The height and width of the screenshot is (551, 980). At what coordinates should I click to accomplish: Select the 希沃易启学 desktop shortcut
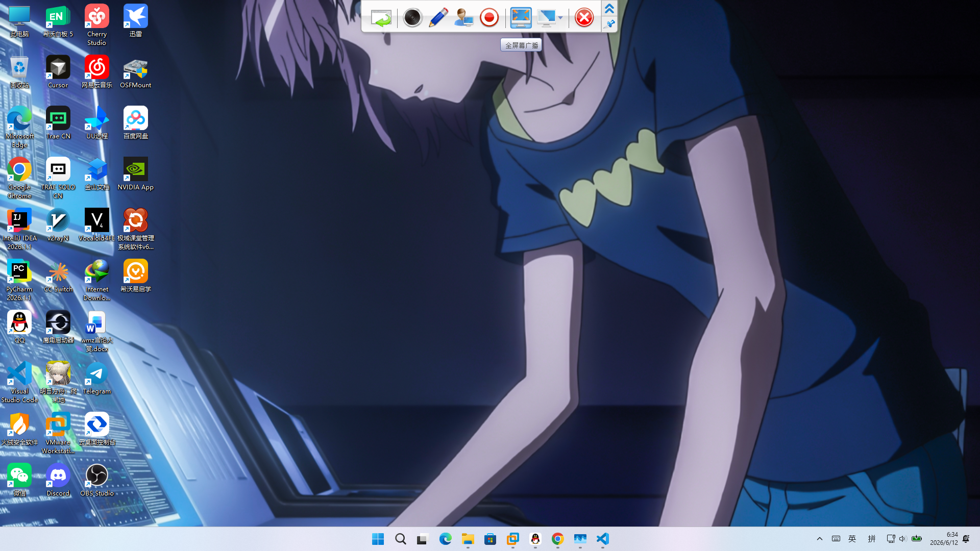point(136,277)
